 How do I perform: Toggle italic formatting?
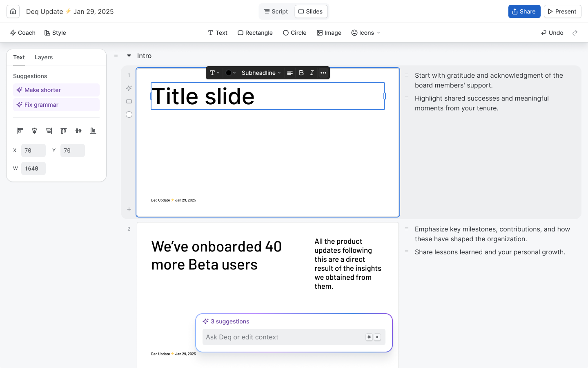pos(312,73)
